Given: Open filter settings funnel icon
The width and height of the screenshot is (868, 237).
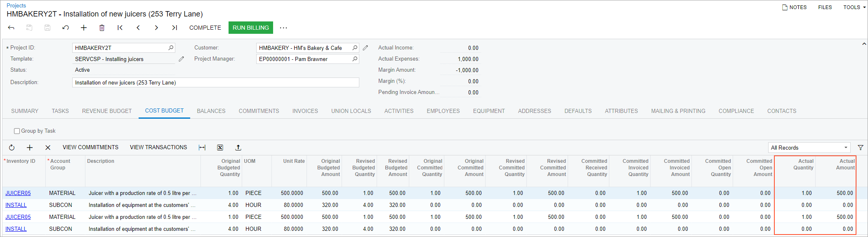Looking at the screenshot, I should point(861,148).
